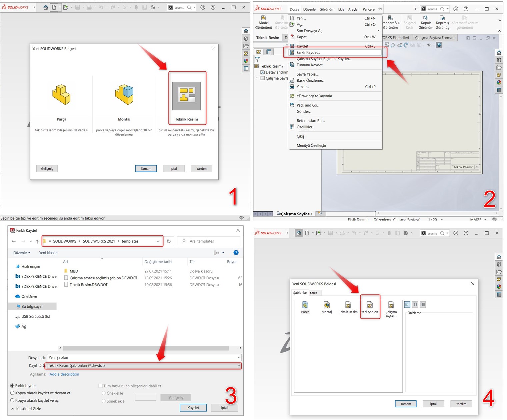The width and height of the screenshot is (507, 420).
Task: Choose the Yeni Şablon template icon
Action: point(370,307)
